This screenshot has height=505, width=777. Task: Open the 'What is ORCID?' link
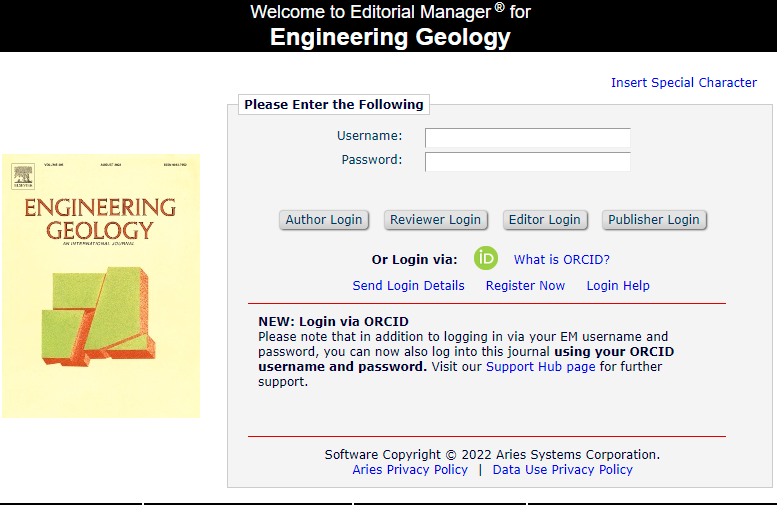[x=562, y=260]
